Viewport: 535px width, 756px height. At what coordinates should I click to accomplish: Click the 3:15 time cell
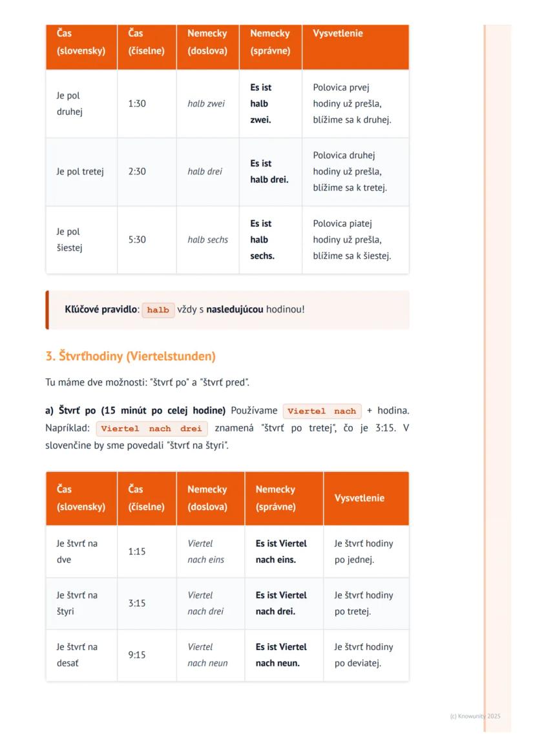pos(137,603)
